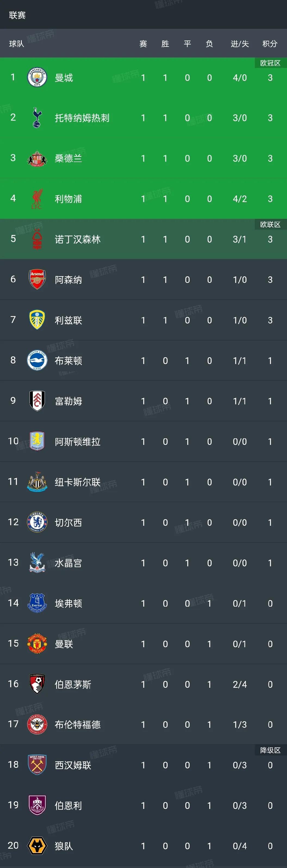Click the Brighton & Hove Albion crest

(37, 360)
